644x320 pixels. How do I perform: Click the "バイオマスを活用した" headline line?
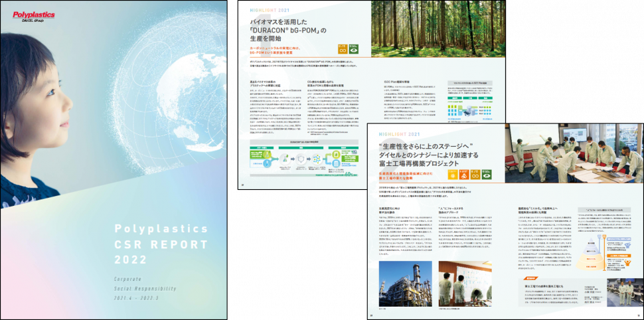278,21
